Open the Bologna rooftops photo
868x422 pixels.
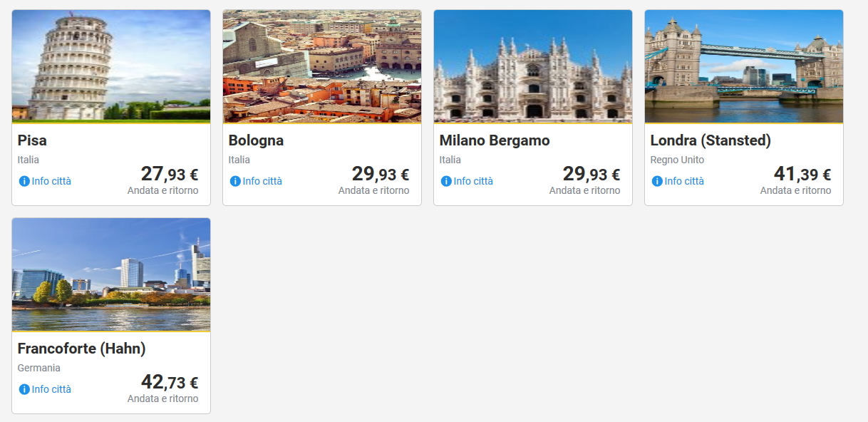[322, 66]
